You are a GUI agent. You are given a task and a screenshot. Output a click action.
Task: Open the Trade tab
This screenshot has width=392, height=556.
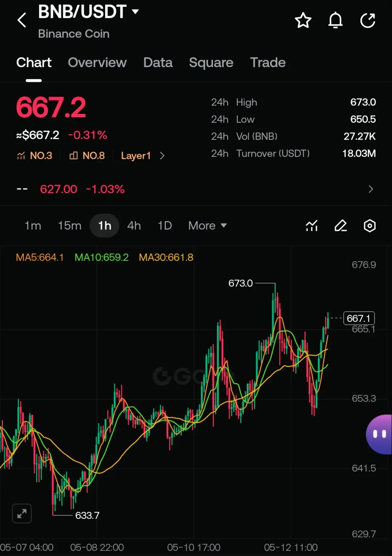[x=268, y=63]
